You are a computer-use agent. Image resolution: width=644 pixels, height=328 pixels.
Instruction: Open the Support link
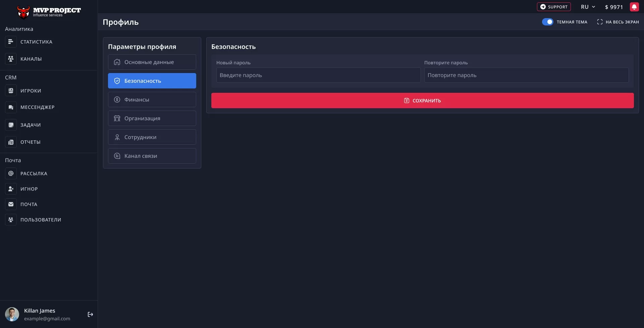[553, 7]
